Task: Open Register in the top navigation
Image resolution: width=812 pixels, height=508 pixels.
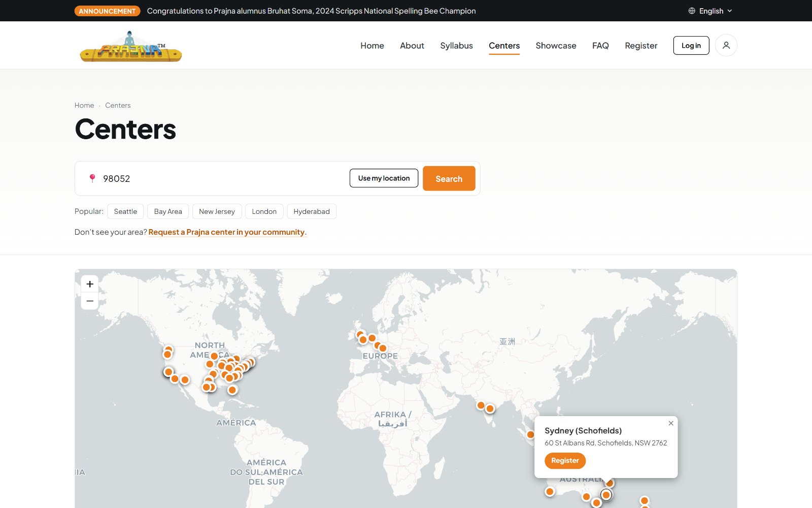Action: 641,46
